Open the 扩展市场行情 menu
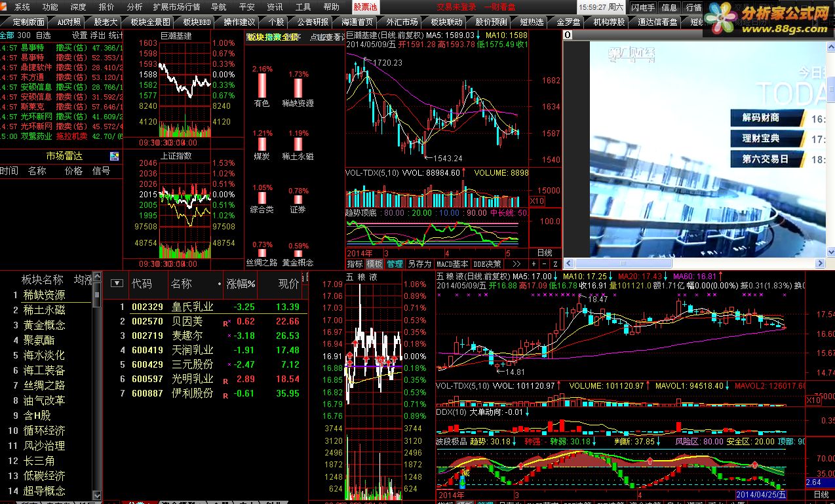The height and width of the screenshot is (504, 835). [x=176, y=7]
